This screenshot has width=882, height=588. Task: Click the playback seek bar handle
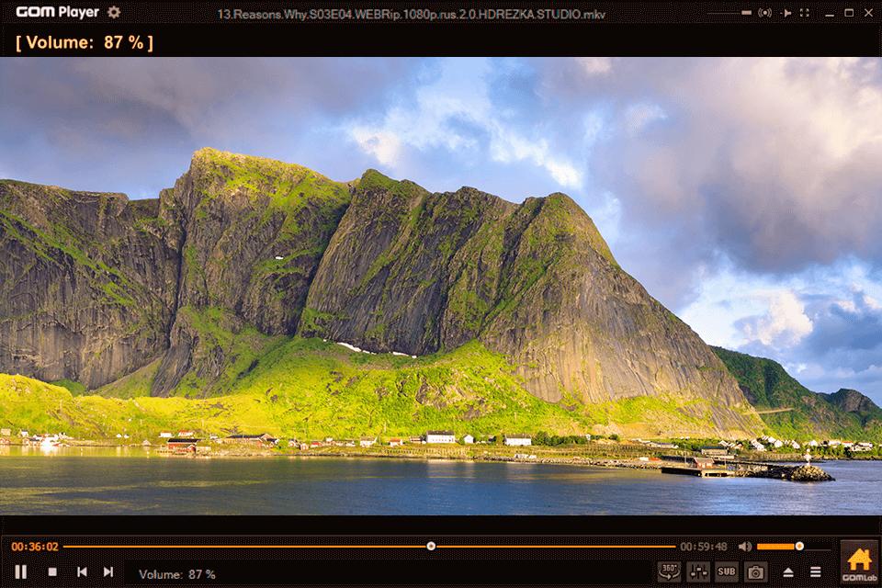tap(431, 547)
